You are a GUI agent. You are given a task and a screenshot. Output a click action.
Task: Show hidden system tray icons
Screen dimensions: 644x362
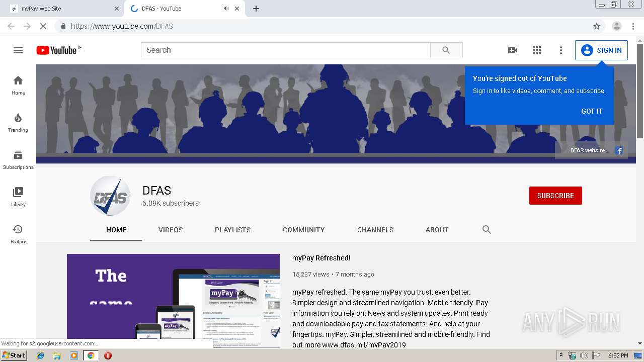[561, 355]
